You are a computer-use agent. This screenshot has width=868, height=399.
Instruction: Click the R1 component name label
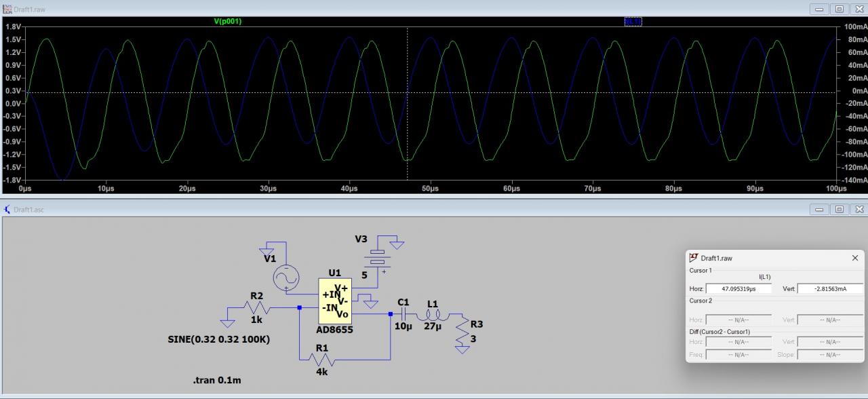[x=321, y=347]
